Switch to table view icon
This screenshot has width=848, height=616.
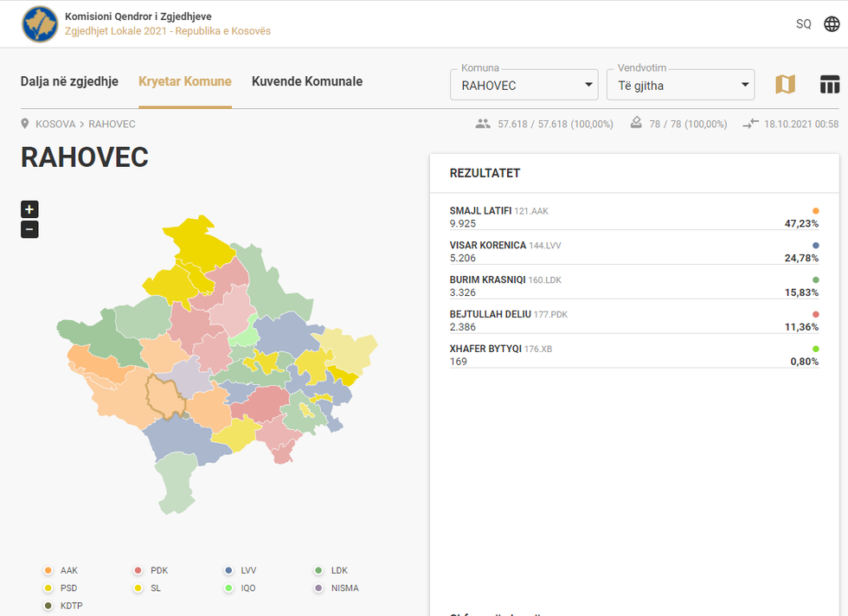click(x=830, y=84)
